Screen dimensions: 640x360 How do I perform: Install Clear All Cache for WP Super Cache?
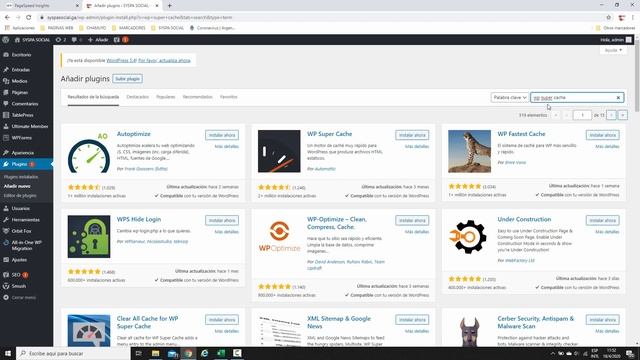[222, 320]
